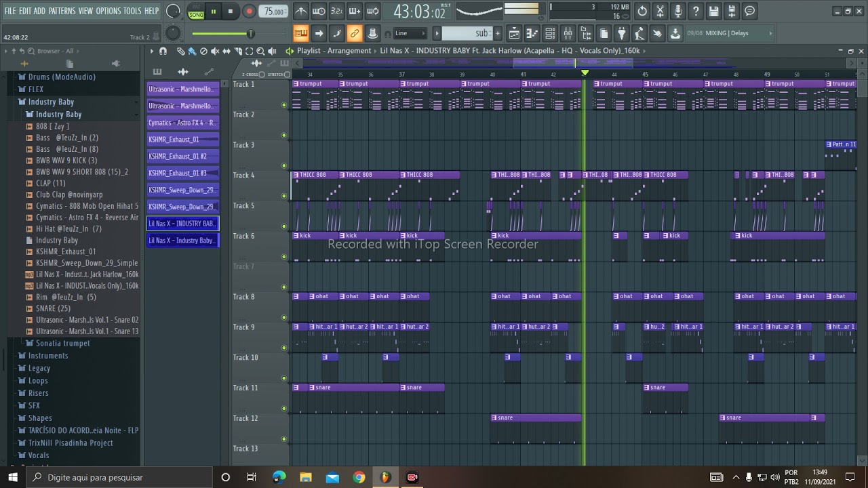868x488 pixels.
Task: Mute Track 4 using its green dot
Action: pyautogui.click(x=284, y=196)
